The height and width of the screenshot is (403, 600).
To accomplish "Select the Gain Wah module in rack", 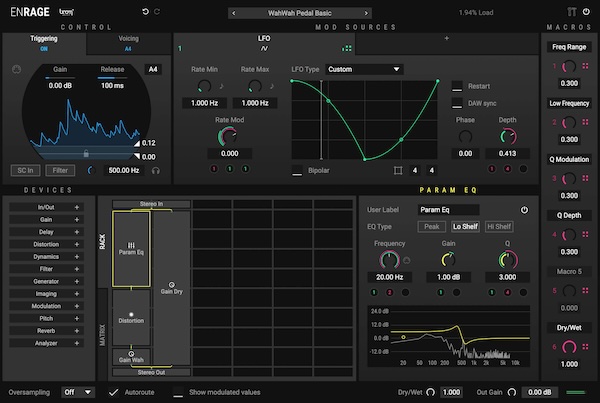I will pyautogui.click(x=131, y=357).
